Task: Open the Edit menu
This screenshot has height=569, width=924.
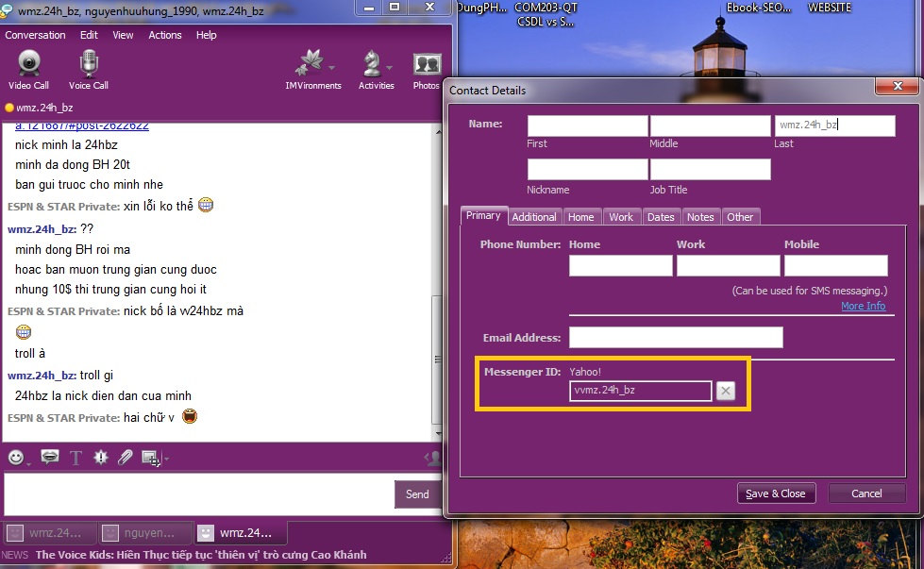Action: pos(89,35)
